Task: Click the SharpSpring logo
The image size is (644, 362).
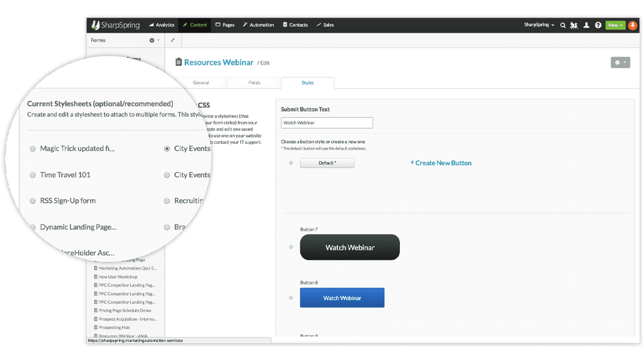Action: (x=116, y=25)
